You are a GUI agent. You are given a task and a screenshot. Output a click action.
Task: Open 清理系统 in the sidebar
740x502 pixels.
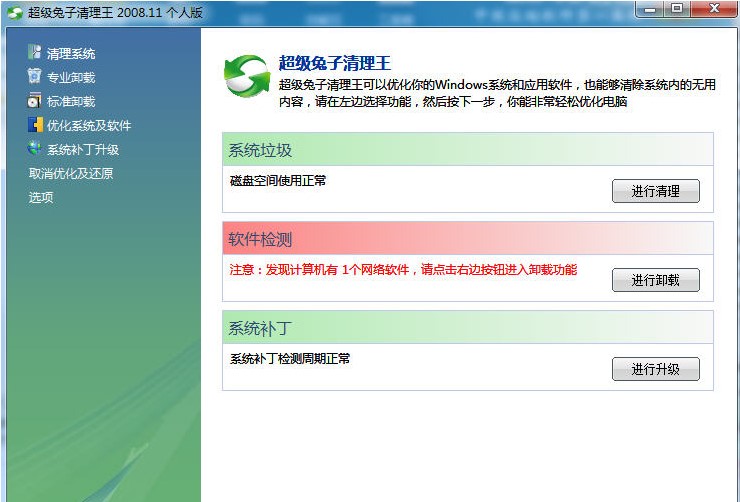[71, 54]
